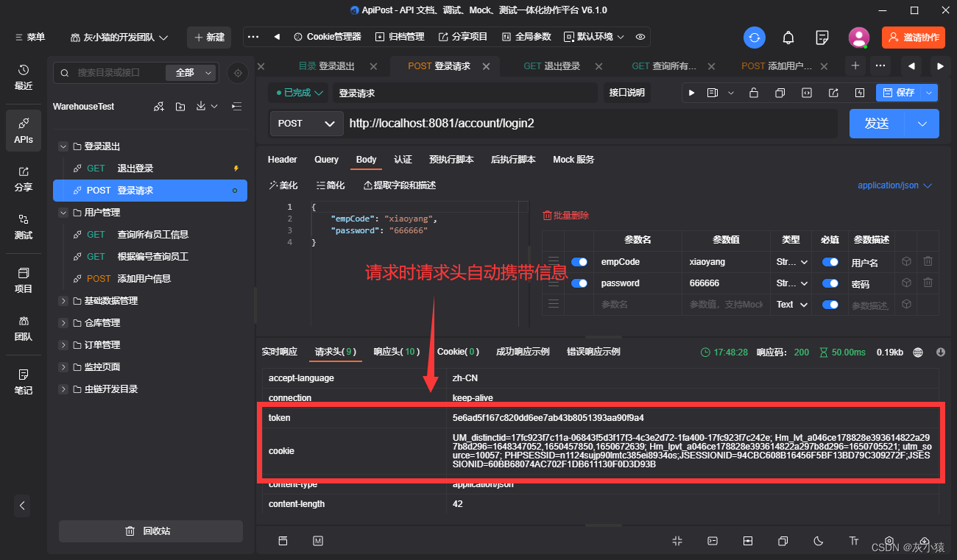Click the share export icon in request toolbar

tap(833, 93)
